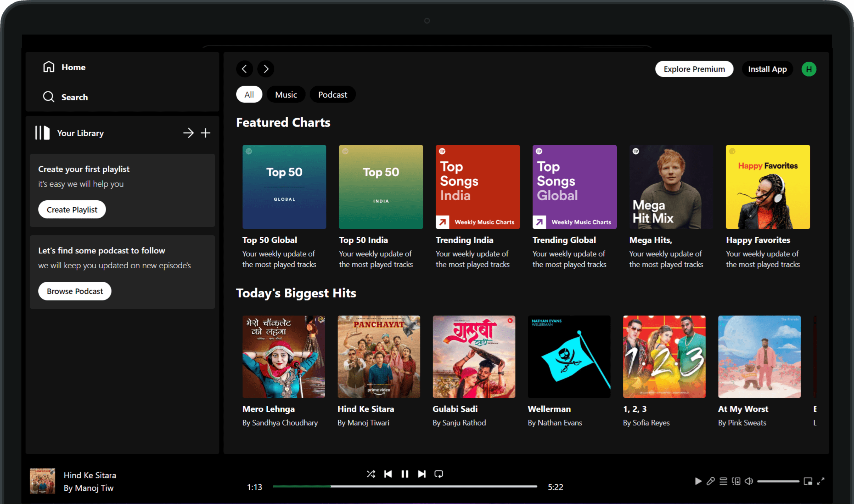Toggle shuffle in the player controls
This screenshot has width=854, height=504.
click(371, 474)
